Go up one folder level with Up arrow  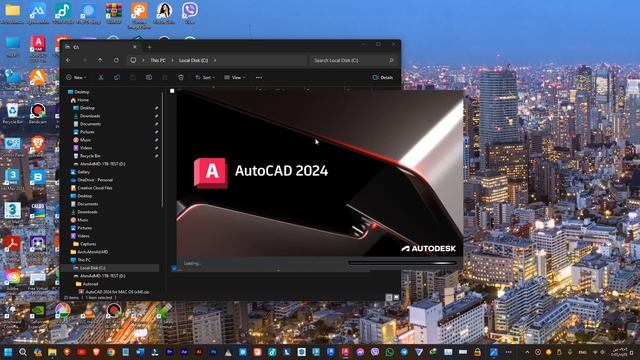[100, 60]
